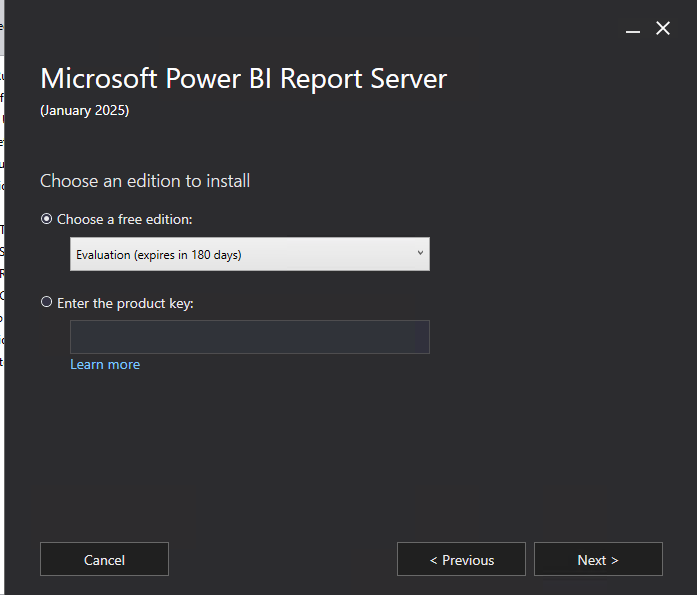Screen dimensions: 697x595
Task: Open the Learn more link
Action: coord(105,364)
